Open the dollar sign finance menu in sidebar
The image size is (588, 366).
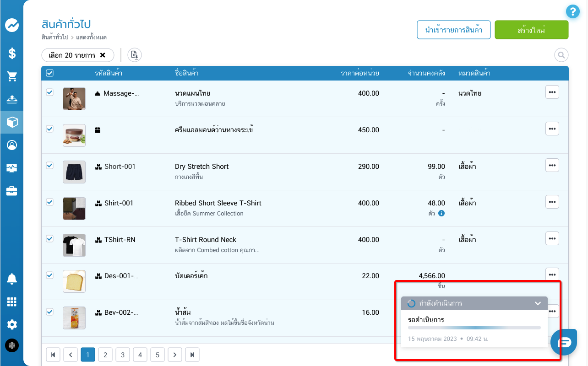[12, 54]
